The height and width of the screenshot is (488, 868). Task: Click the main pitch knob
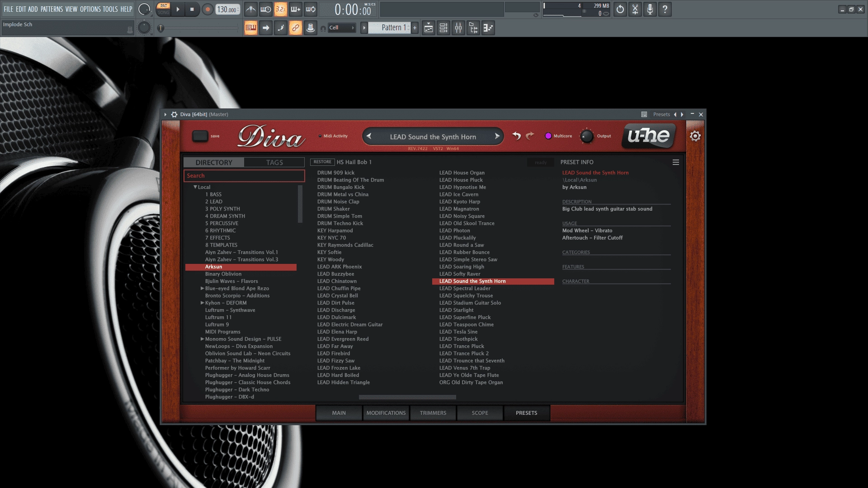[x=144, y=28]
